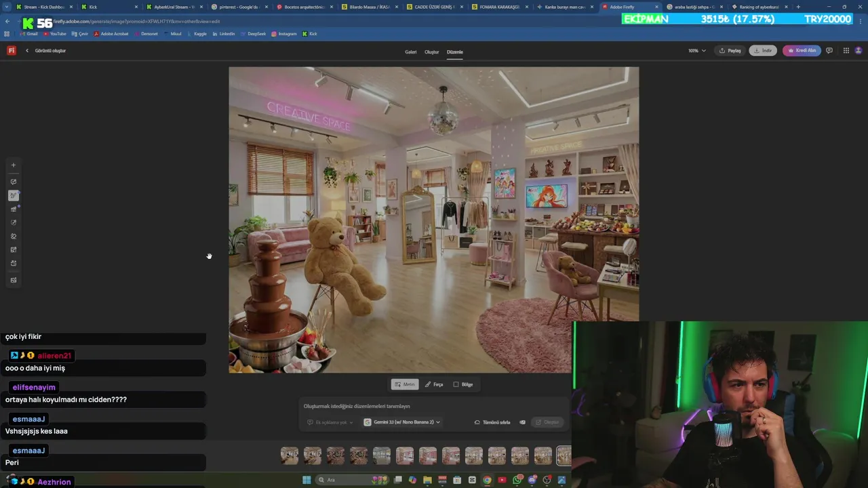The image size is (868, 488).
Task: Open the user profile avatar
Action: pyautogui.click(x=859, y=51)
